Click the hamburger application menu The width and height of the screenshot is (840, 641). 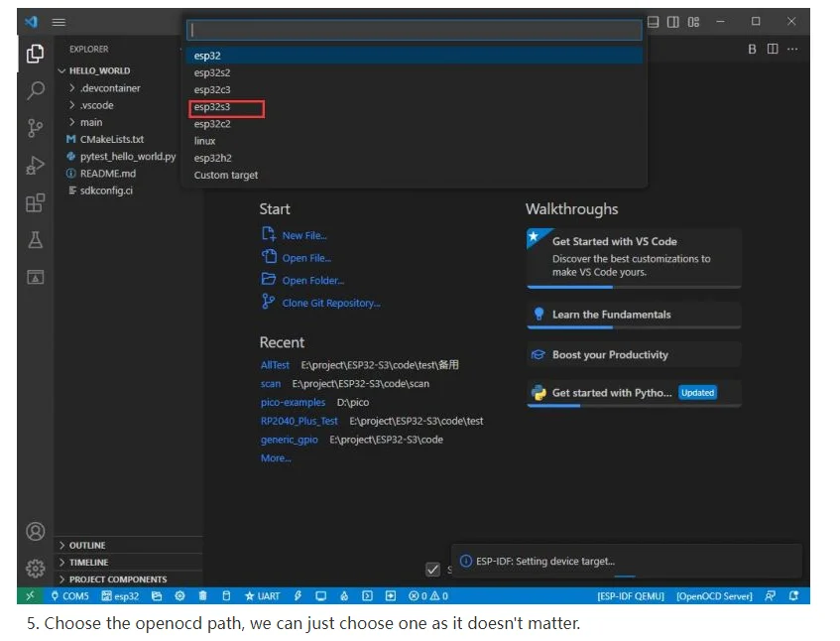(59, 22)
